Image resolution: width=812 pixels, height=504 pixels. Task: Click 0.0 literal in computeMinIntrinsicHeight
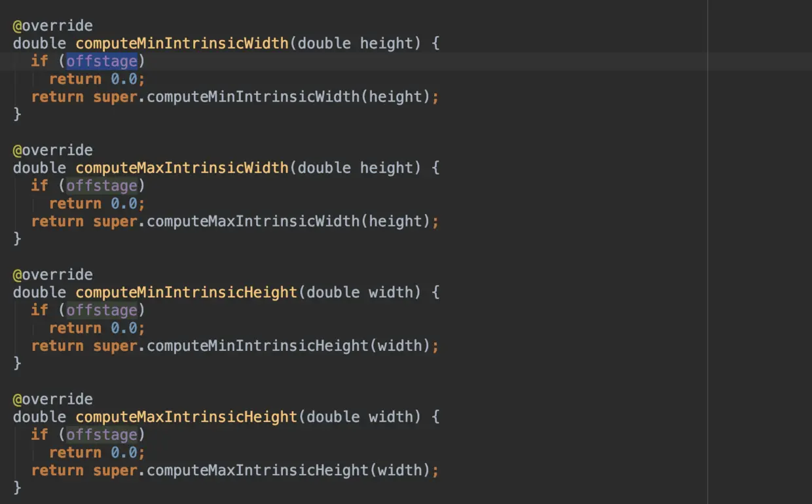click(x=124, y=328)
